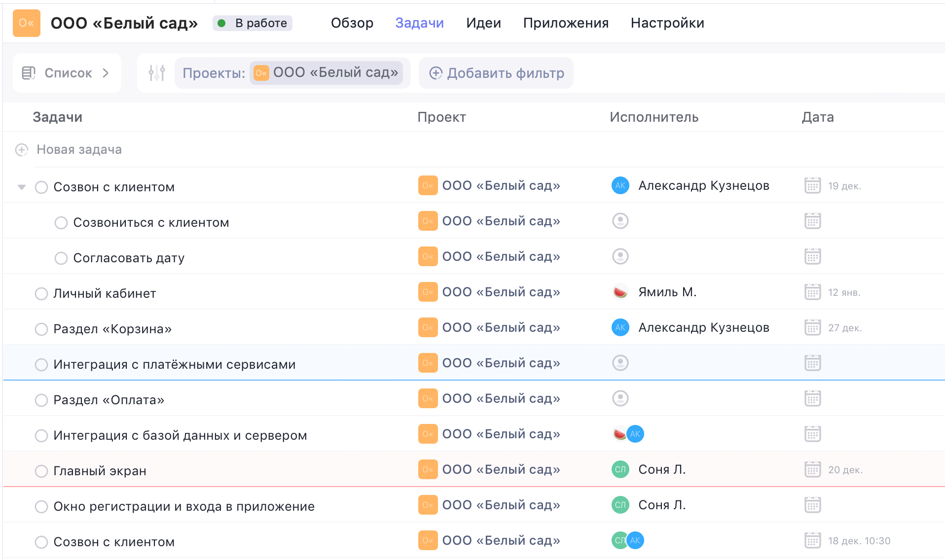Screen dimensions: 945x560
Task: Click the watermelon avatar of Ямиль М.
Action: (x=620, y=292)
